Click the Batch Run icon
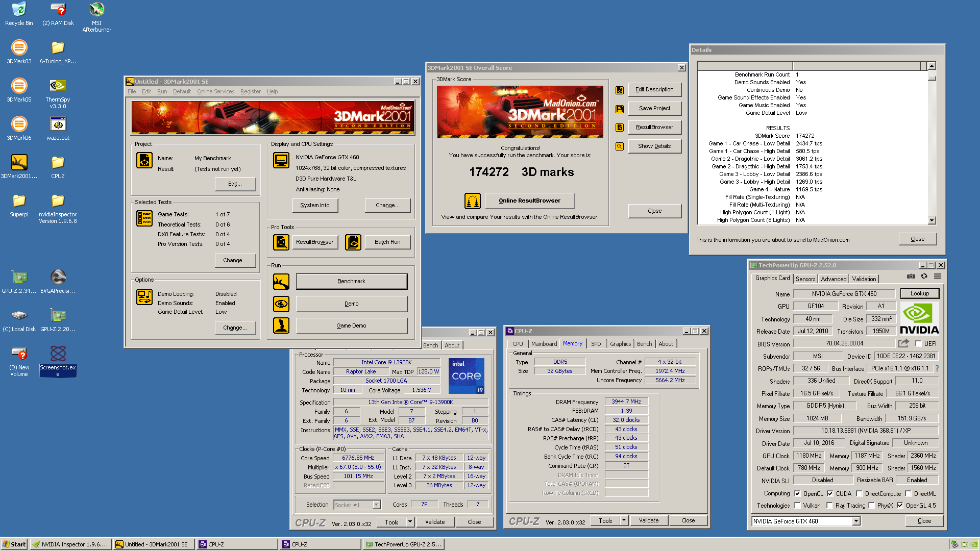Viewport: 980px width, 551px height. coord(353,242)
